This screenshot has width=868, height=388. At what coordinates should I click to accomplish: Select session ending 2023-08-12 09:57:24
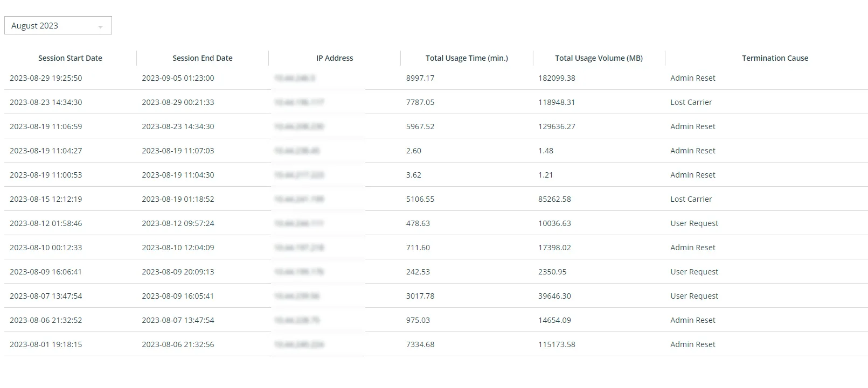click(178, 223)
